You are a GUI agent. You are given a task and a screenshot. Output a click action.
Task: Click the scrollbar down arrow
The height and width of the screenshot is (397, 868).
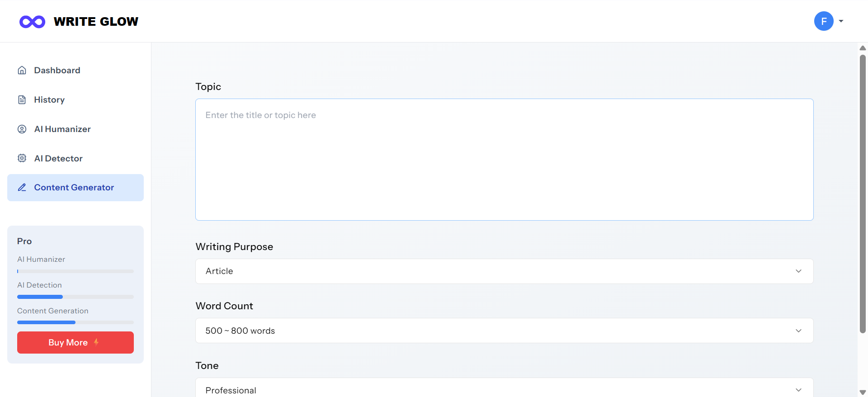point(863,392)
